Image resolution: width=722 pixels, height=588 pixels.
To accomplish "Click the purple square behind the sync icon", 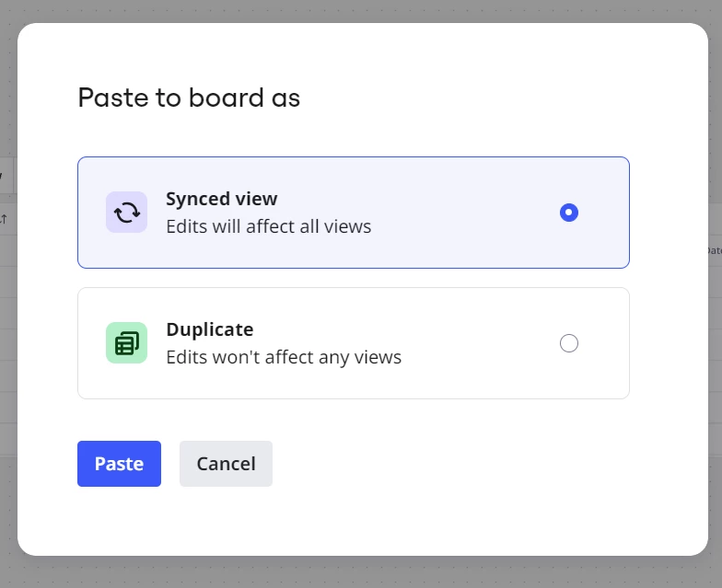I will [x=127, y=212].
